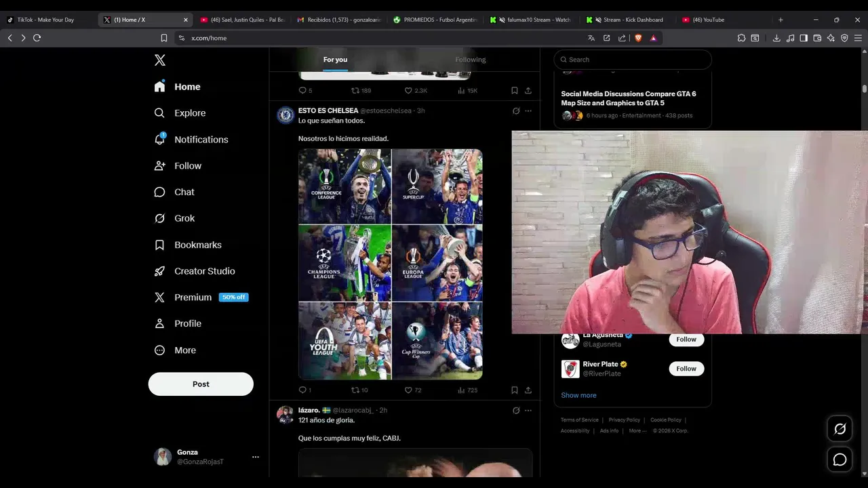868x488 pixels.
Task: Open the Ads info link
Action: coord(609,431)
